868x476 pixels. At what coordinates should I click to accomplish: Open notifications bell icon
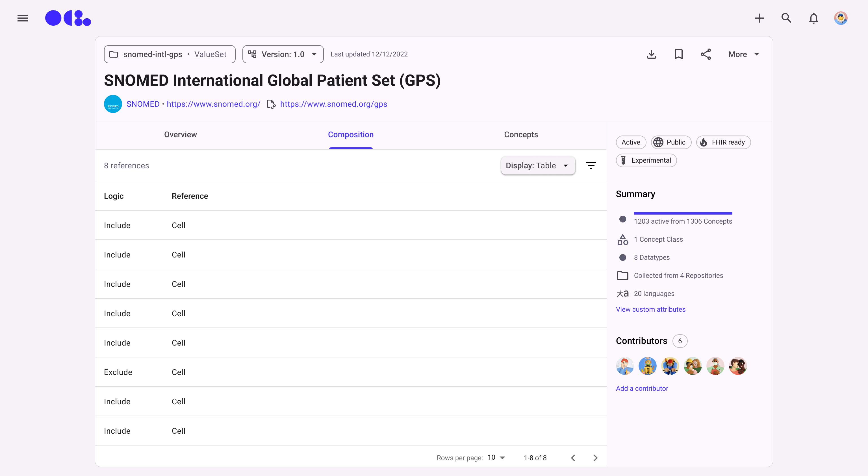pyautogui.click(x=813, y=18)
